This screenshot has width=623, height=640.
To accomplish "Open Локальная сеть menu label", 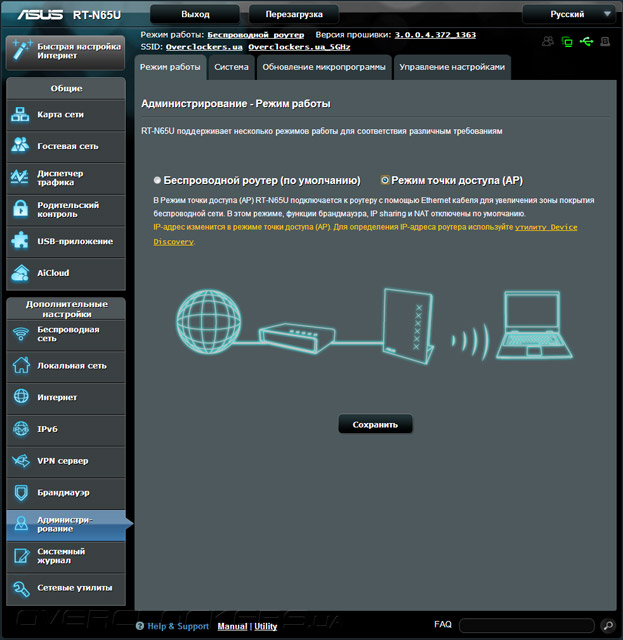I will [72, 366].
